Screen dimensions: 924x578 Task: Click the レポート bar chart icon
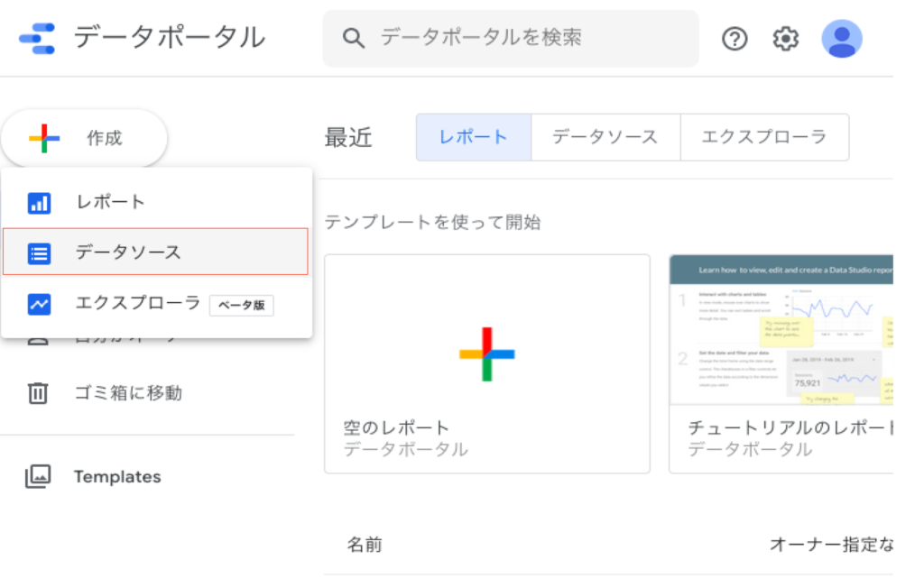click(x=39, y=203)
